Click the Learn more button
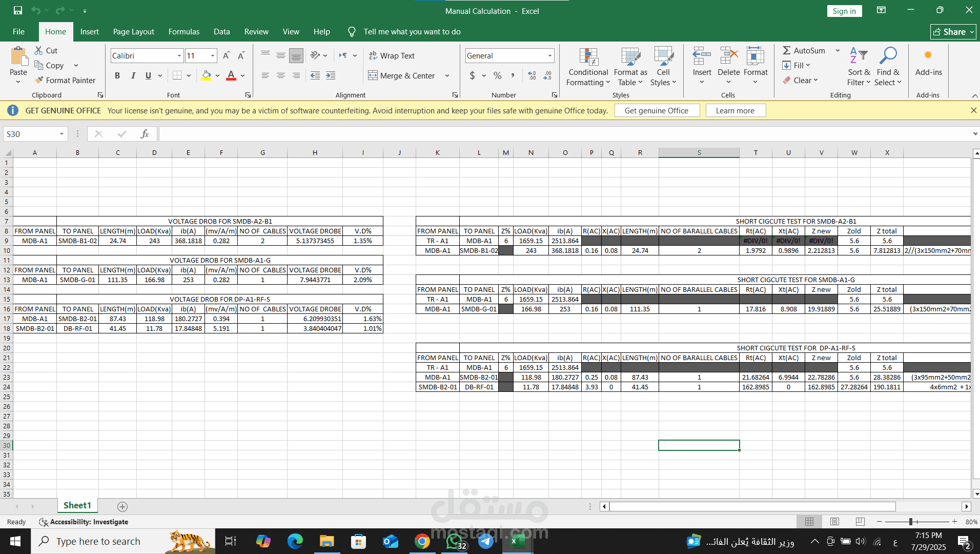 pos(735,110)
